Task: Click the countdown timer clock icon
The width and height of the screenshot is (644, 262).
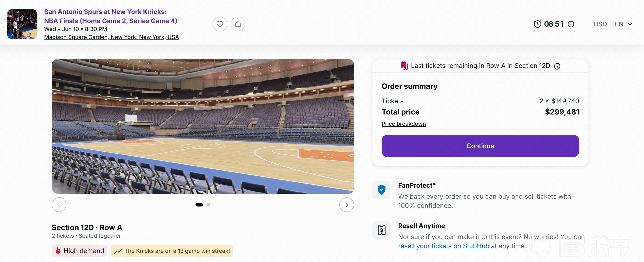Action: pyautogui.click(x=537, y=24)
